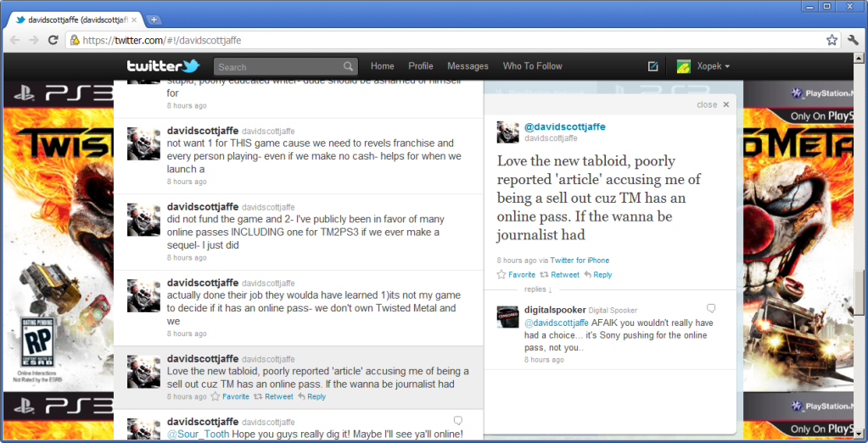Click avatar of 'did not fund the game' tweet
Viewport: 868px width, 443px height.
[x=144, y=219]
